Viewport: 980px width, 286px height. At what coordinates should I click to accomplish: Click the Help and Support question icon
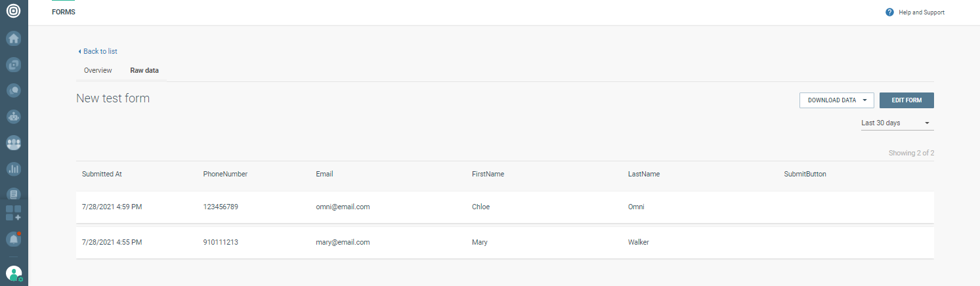tap(889, 12)
